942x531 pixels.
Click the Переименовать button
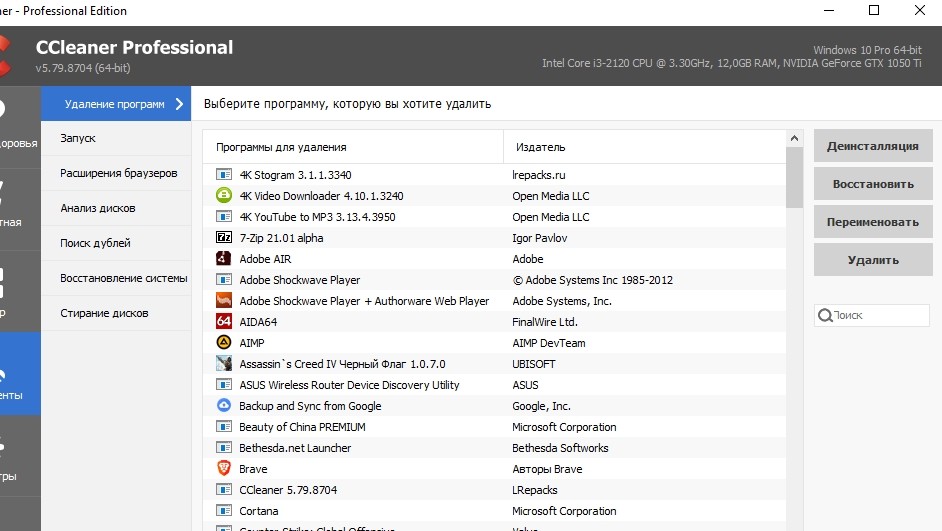(x=872, y=223)
